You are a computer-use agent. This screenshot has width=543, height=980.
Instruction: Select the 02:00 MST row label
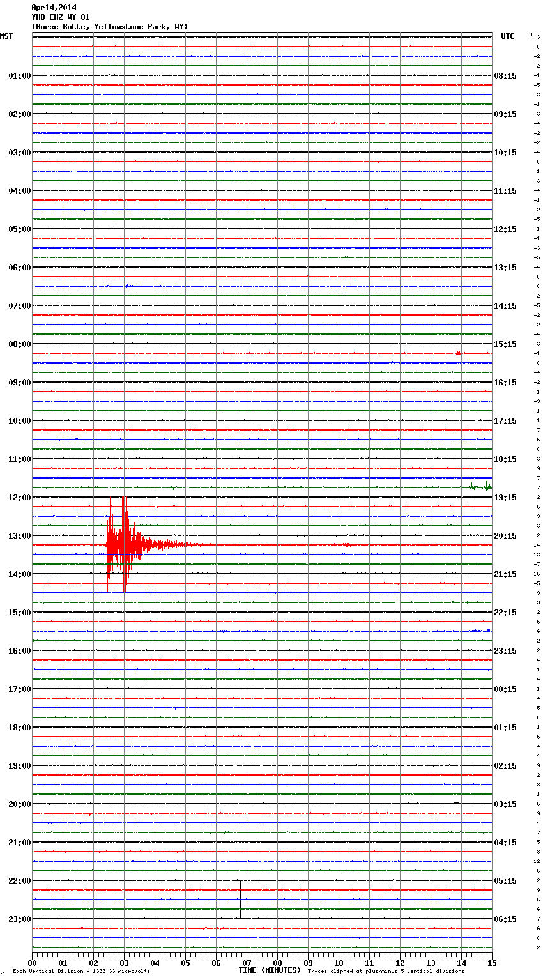coord(20,114)
